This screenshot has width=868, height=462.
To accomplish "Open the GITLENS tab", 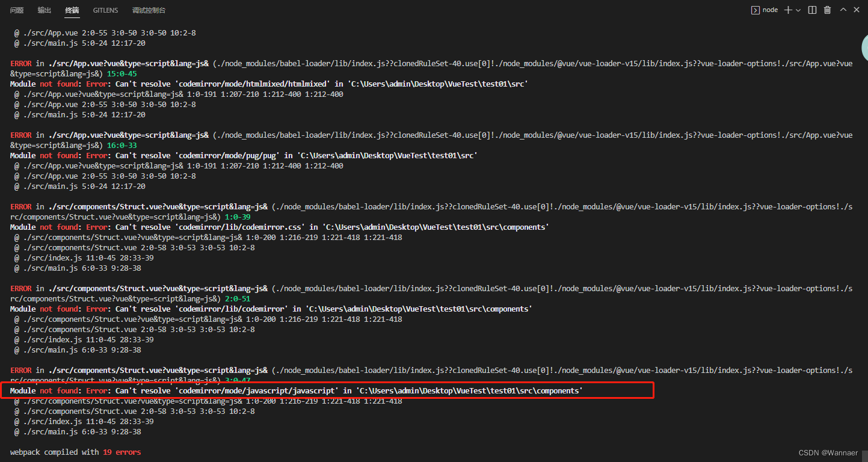I will (105, 10).
